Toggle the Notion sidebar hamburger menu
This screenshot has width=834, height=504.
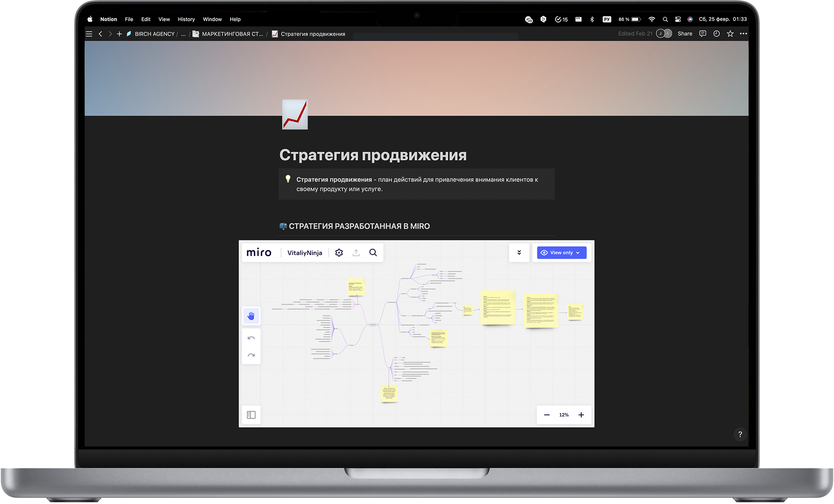89,34
